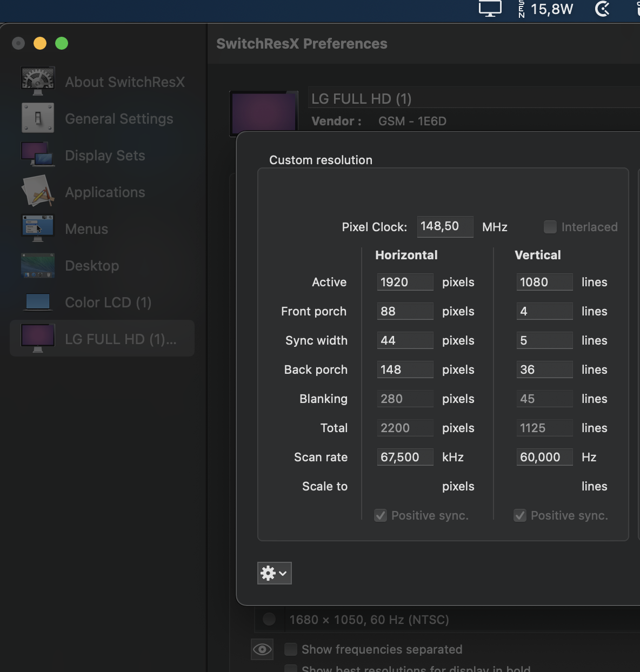Click Horizontal Active field showing 1920
Image resolution: width=640 pixels, height=672 pixels.
[x=405, y=282]
